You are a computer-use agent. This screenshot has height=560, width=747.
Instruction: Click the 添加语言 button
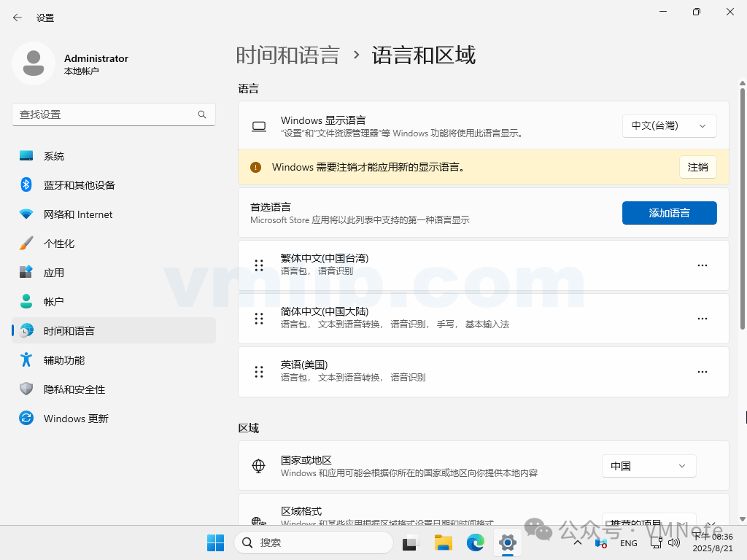point(669,213)
